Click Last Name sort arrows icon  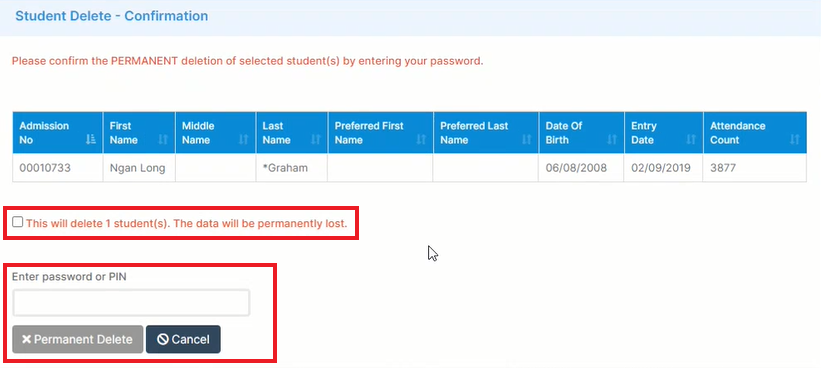tap(316, 140)
